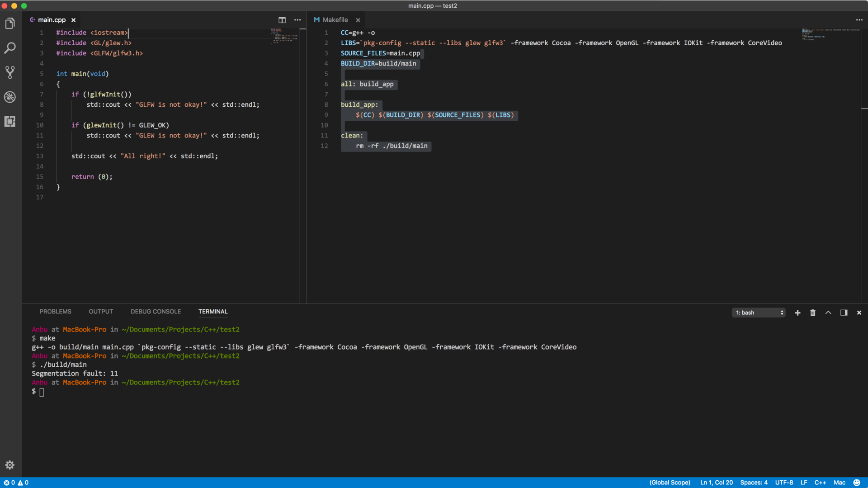The image size is (868, 488).
Task: Select the TERMINAL panel tab
Action: (x=213, y=312)
